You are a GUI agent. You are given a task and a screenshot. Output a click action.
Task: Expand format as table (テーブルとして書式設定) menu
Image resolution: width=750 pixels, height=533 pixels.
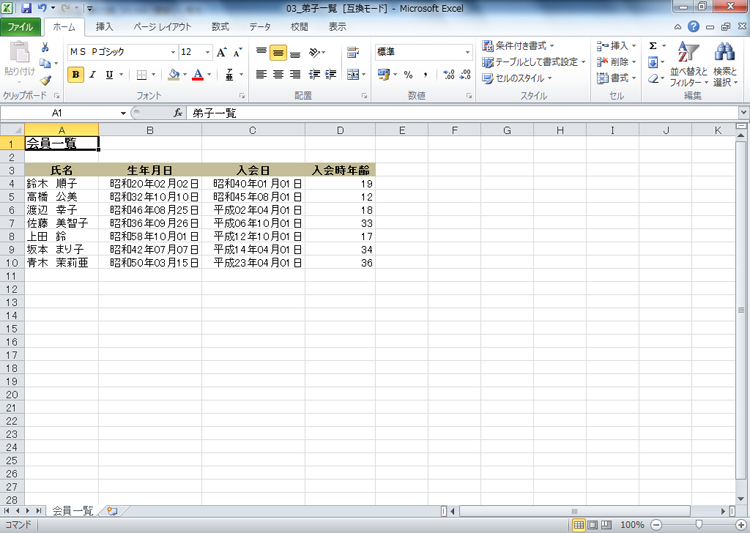point(534,62)
